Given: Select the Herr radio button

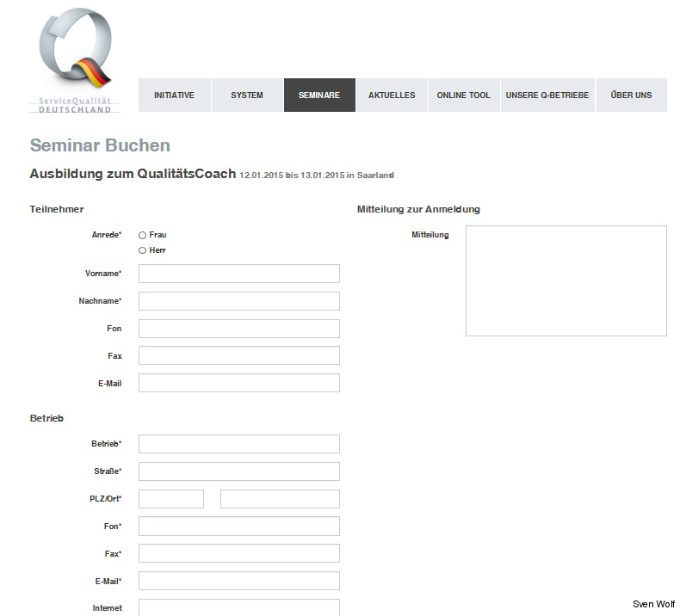Looking at the screenshot, I should (x=143, y=250).
